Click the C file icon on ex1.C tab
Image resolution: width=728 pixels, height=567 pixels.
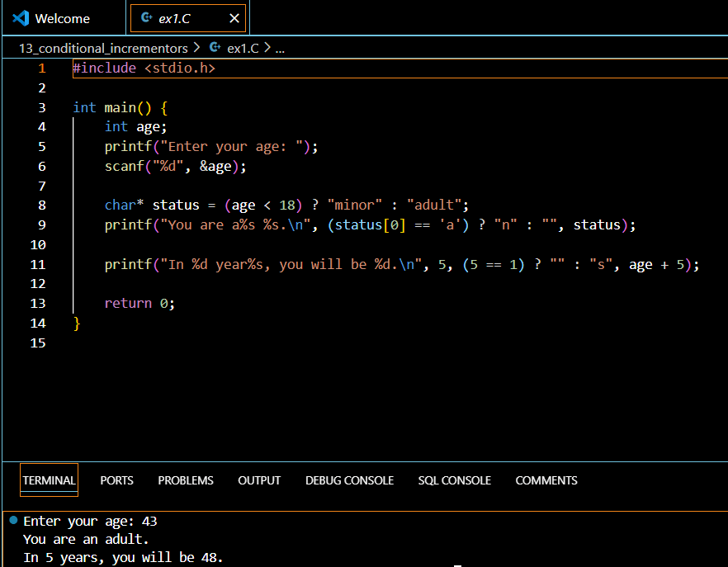(147, 18)
